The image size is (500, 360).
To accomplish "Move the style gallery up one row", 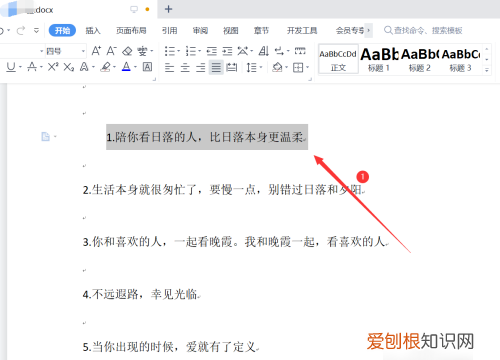I will coord(487,49).
